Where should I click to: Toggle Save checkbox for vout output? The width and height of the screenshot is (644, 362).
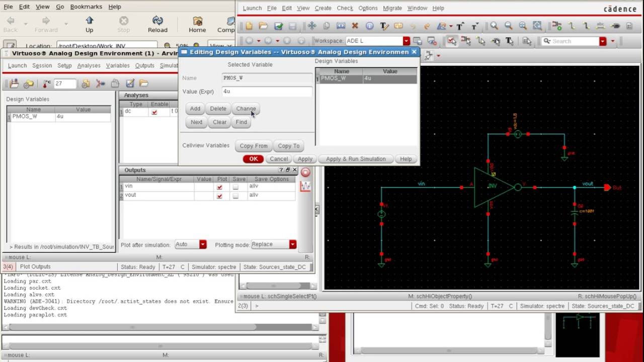(235, 196)
